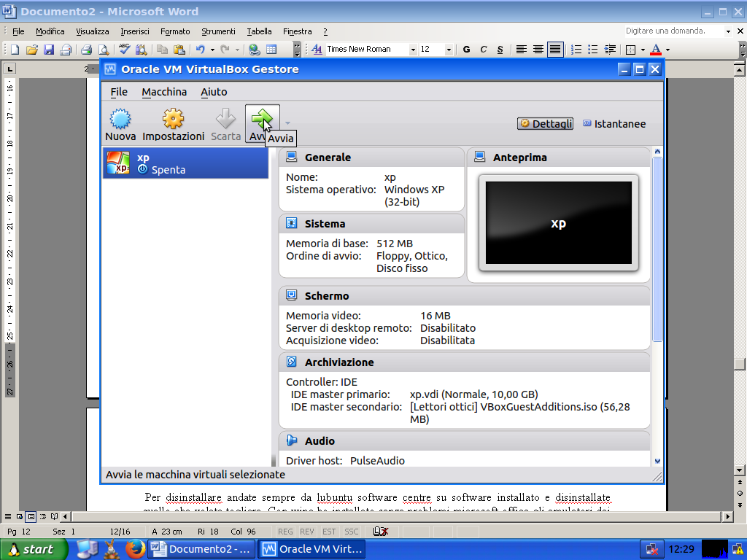Screen dimensions: 747x560
Task: Toggle italic formatting C button
Action: point(483,50)
